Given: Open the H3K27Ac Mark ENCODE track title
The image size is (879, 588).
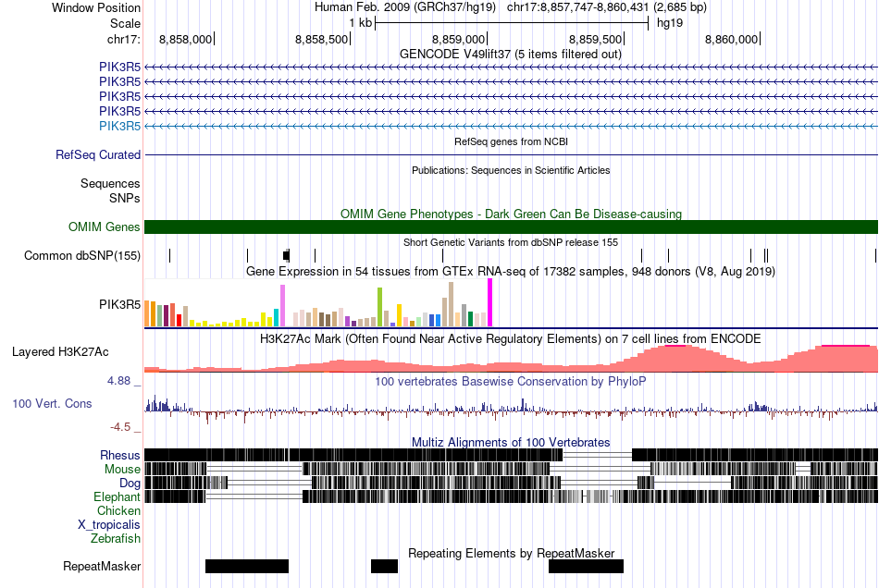Looking at the screenshot, I should point(510,339).
